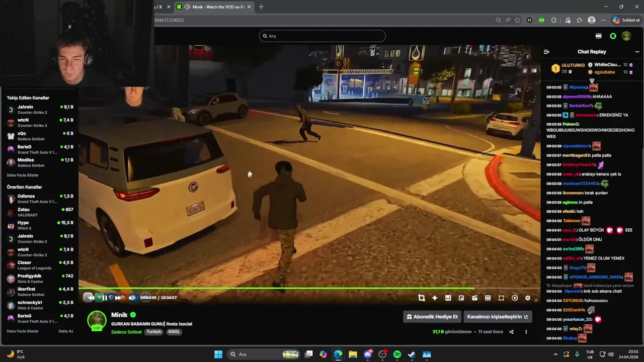The width and height of the screenshot is (644, 362).
Task: Open the Edge browser extensions puzzle icon
Action: point(554,20)
